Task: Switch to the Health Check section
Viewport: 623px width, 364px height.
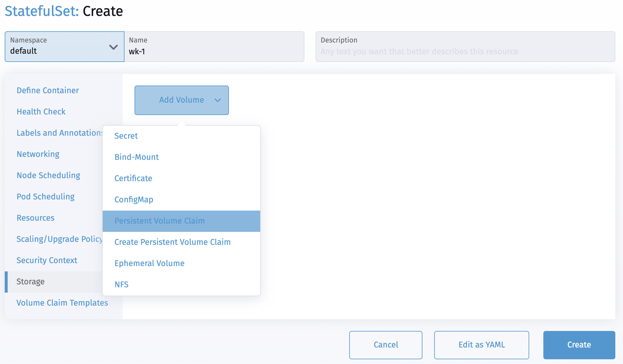Action: 41,112
